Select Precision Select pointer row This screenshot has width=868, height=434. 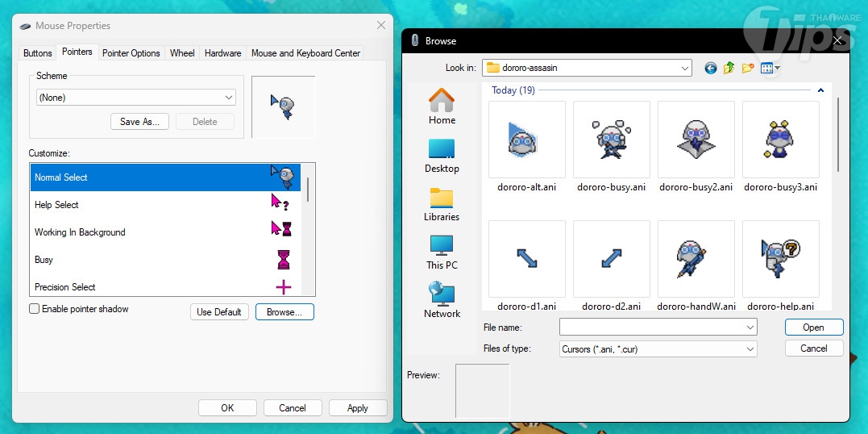165,286
